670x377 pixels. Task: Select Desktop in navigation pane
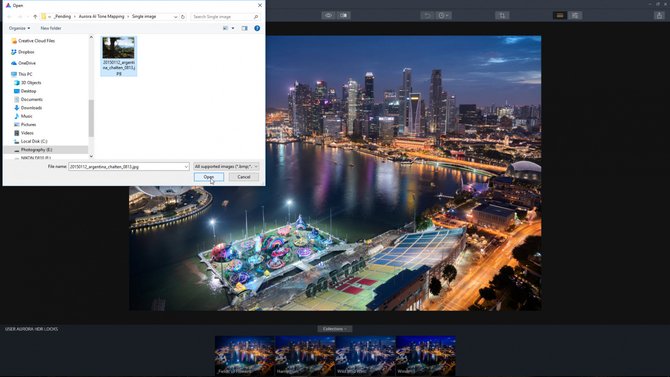[25, 91]
